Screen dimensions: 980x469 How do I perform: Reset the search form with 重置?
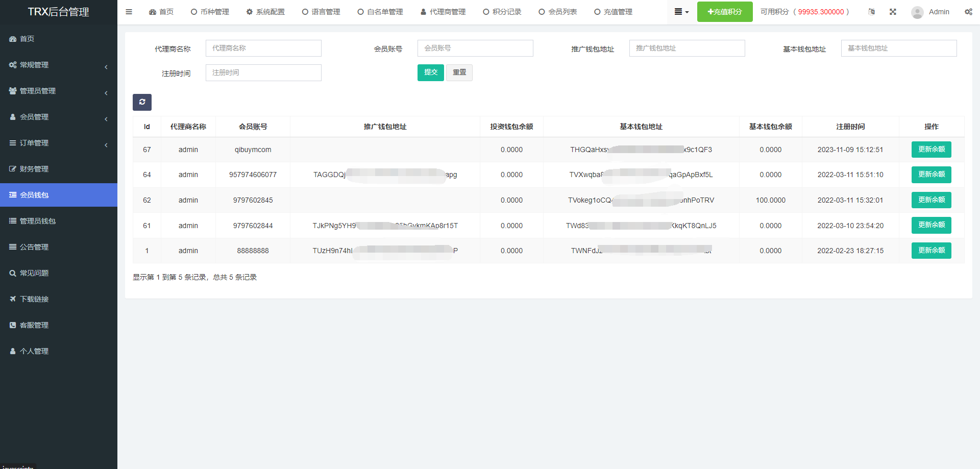tap(459, 72)
